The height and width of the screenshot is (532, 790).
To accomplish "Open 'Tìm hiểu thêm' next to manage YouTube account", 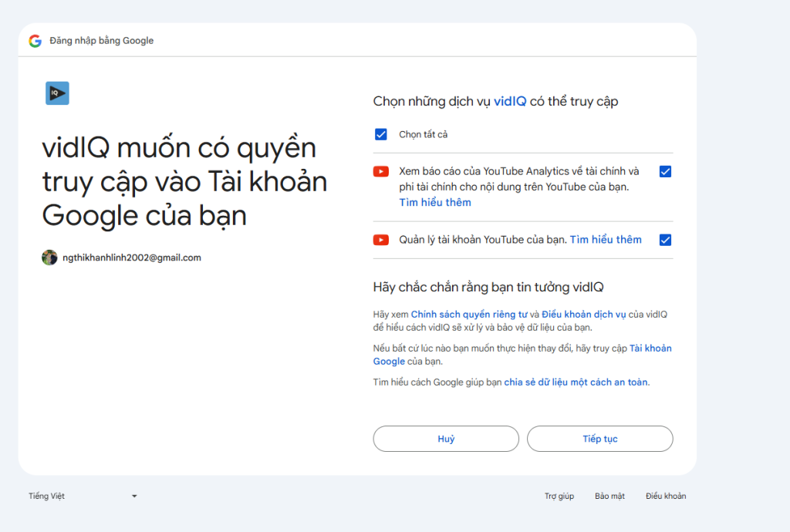I will click(605, 240).
